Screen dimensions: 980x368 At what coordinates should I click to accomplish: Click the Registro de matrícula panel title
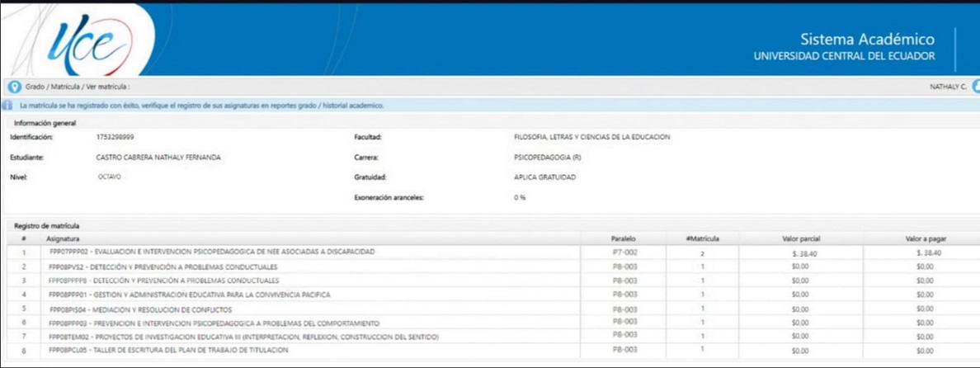click(47, 225)
